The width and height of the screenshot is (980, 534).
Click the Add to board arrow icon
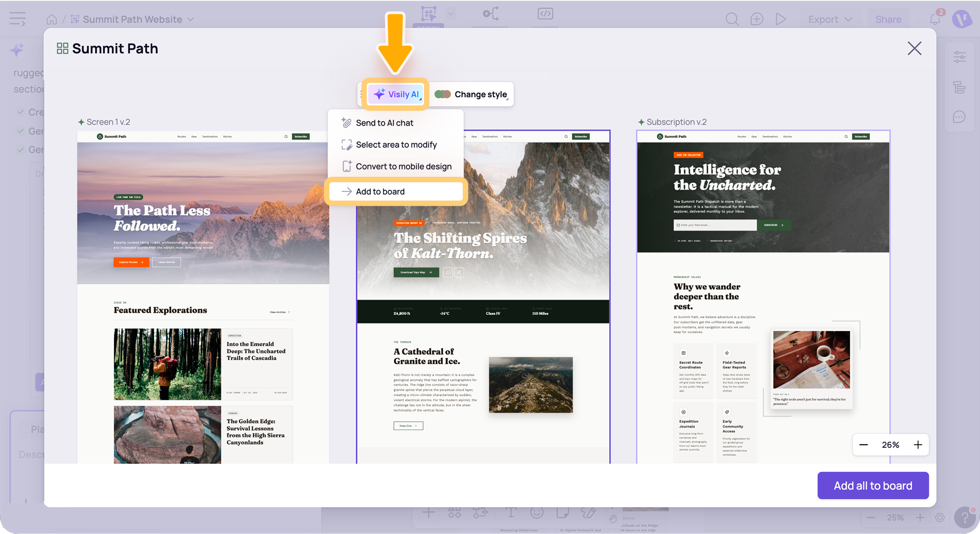point(347,191)
